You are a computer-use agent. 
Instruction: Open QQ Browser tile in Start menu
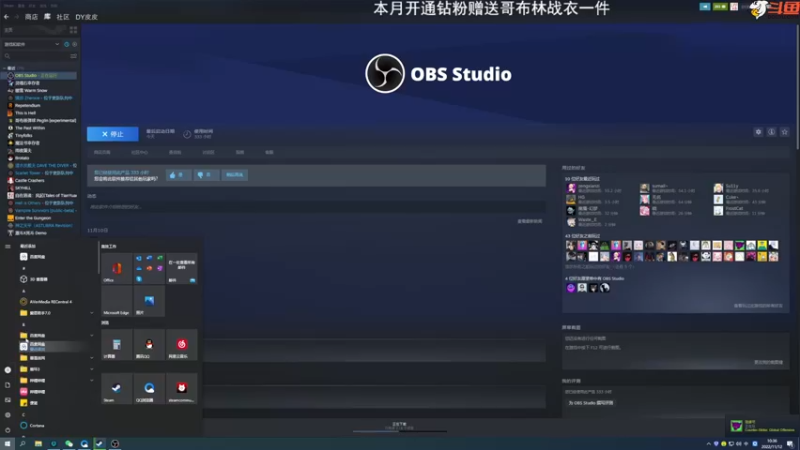point(149,388)
